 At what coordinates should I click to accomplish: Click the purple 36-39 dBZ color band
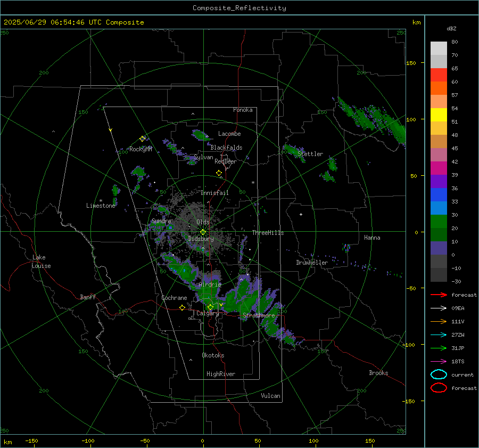tap(439, 181)
